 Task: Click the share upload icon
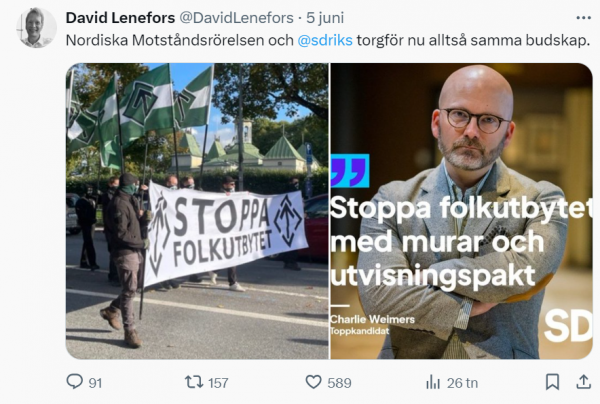[x=584, y=381]
